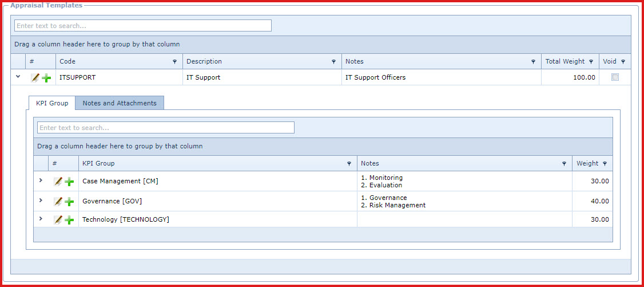Viewport: 644px width, 287px height.
Task: Click the green plus icon for ITSUPPORT row
Action: pyautogui.click(x=46, y=77)
